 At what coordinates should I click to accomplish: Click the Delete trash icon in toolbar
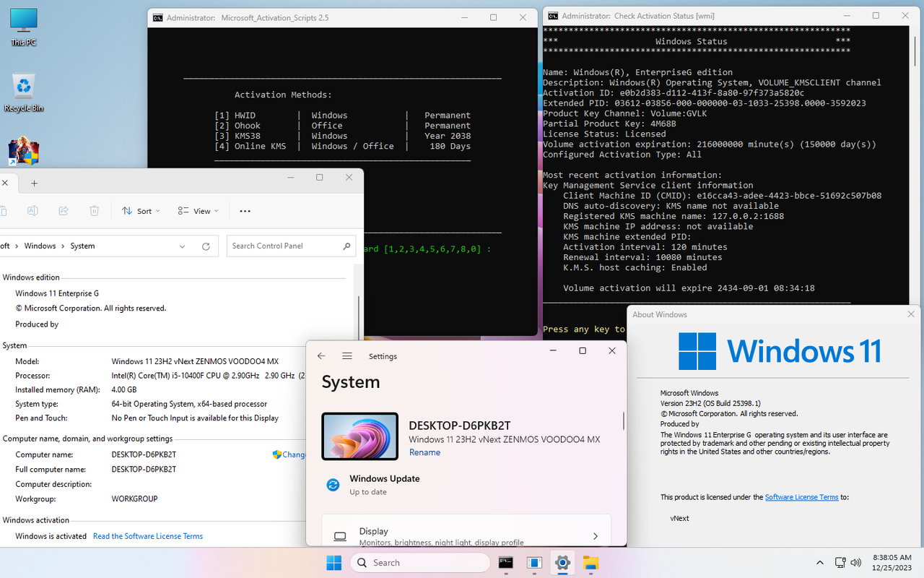coord(95,211)
